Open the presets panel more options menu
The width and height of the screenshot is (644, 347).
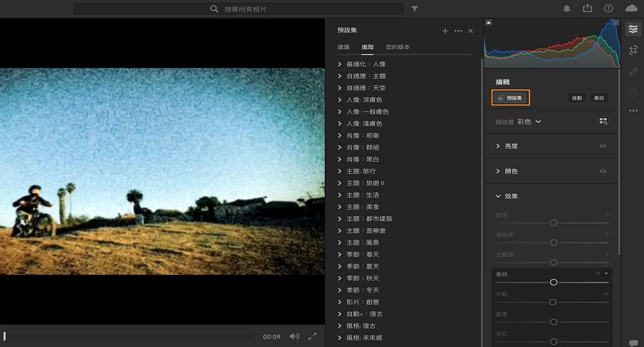pyautogui.click(x=459, y=31)
